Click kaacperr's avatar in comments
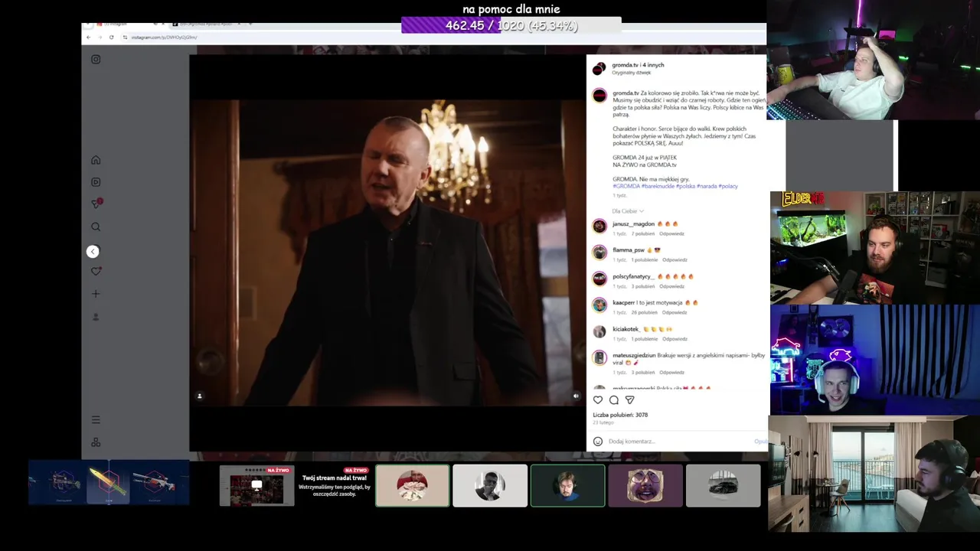The height and width of the screenshot is (551, 980). tap(599, 305)
